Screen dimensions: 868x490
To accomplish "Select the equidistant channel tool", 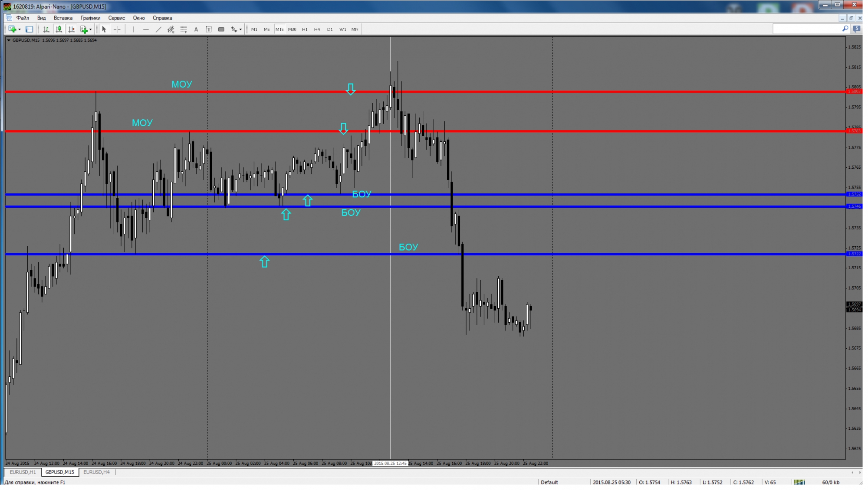I will tap(171, 29).
